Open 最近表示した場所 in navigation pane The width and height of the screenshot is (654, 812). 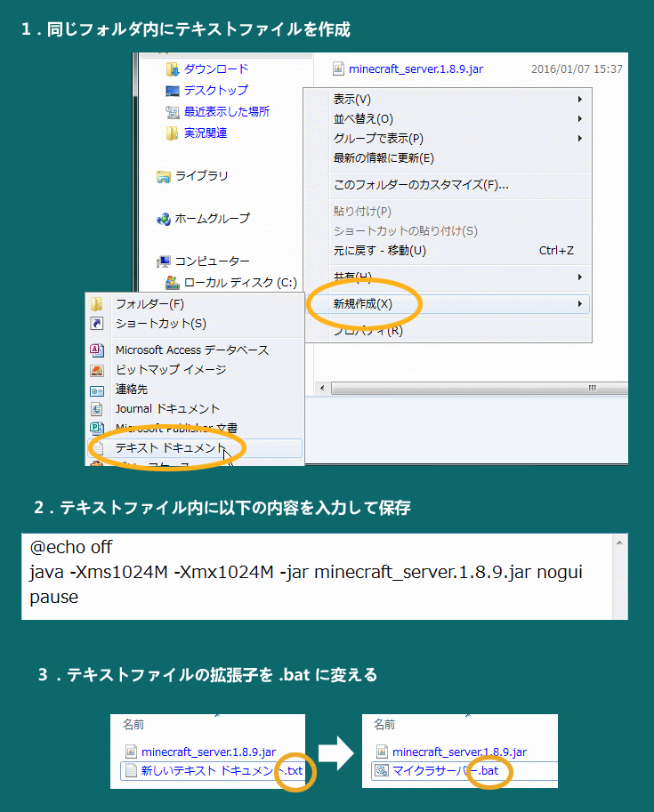(227, 112)
